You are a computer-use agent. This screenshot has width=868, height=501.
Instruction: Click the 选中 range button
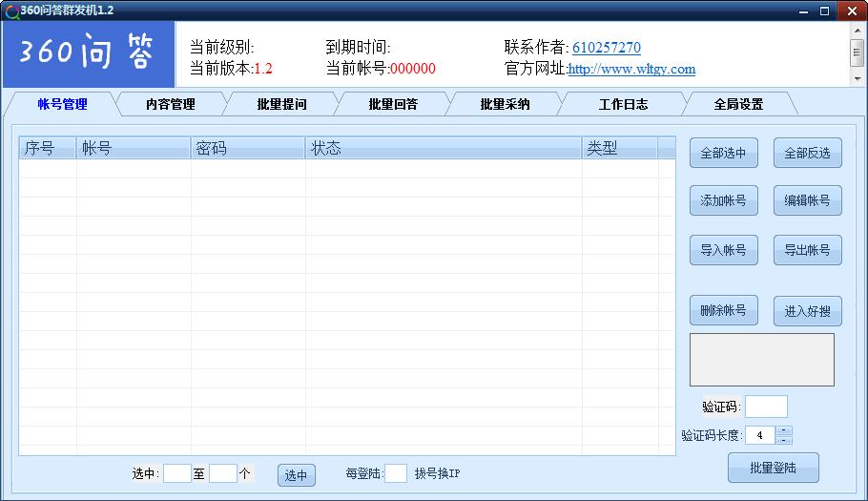click(x=296, y=475)
